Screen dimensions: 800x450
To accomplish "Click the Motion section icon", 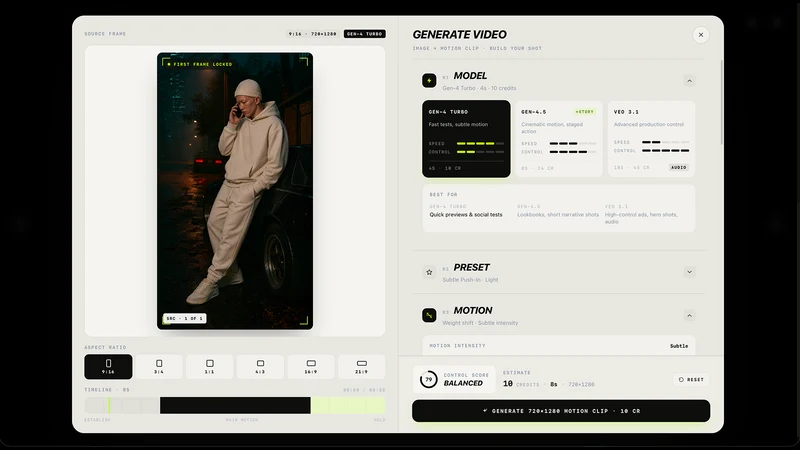I will coord(429,315).
